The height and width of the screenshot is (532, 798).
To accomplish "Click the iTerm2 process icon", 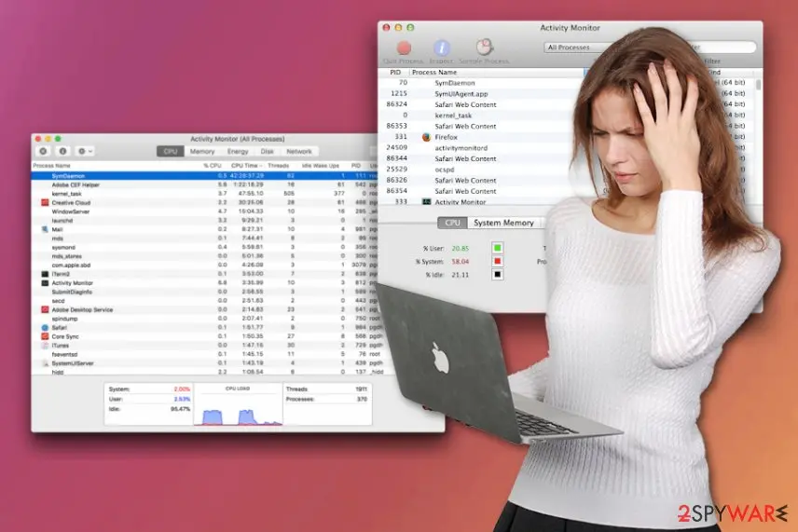I will click(45, 274).
